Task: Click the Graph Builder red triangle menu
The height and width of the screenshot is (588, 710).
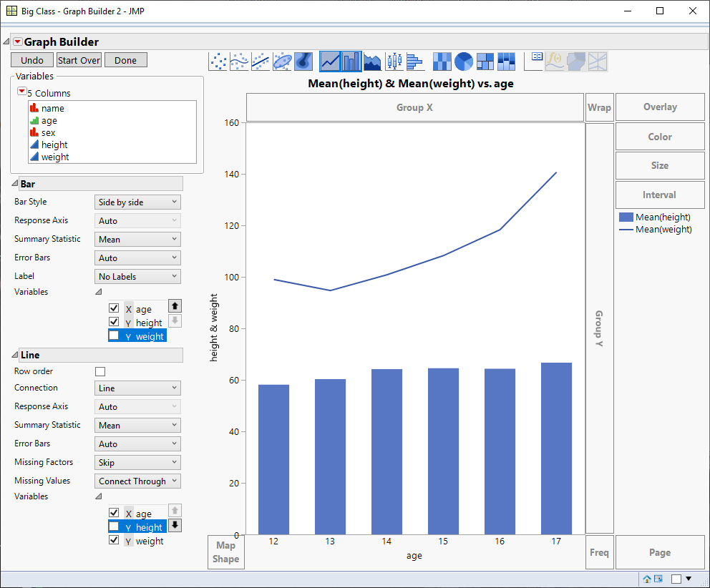Action: (18, 41)
